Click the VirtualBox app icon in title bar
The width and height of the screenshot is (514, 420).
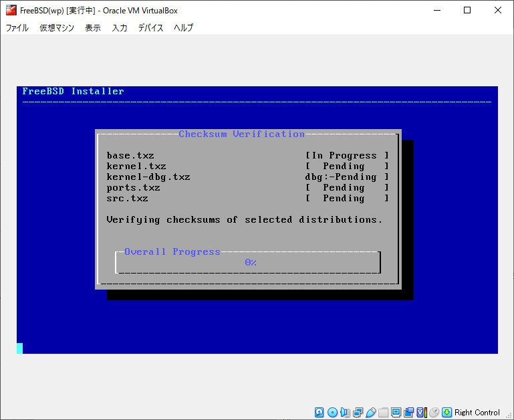coord(11,10)
